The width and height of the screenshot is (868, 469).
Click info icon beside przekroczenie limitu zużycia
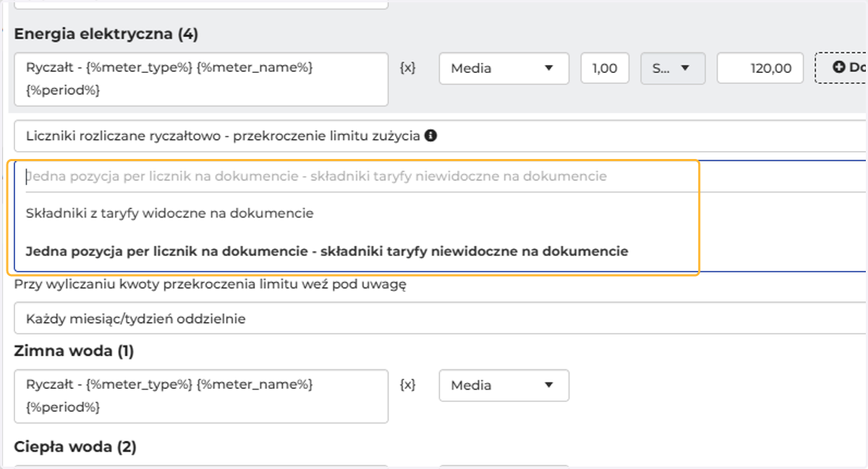coord(430,135)
